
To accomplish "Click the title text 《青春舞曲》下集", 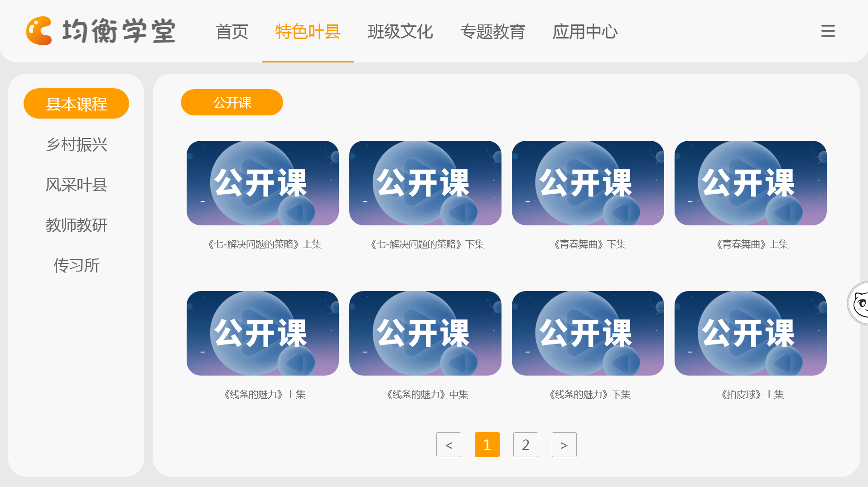I will tap(589, 244).
